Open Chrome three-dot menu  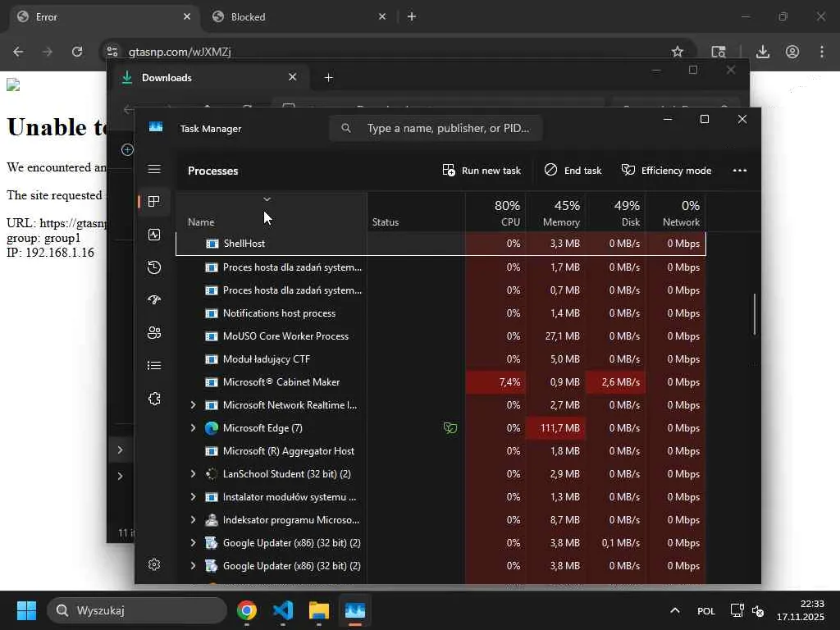click(822, 52)
